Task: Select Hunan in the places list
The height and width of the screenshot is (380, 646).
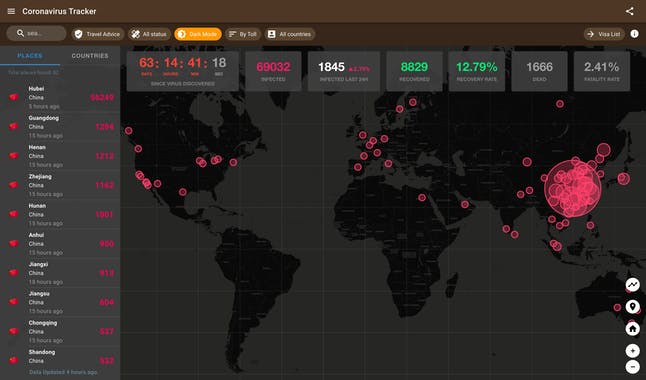Action: [60, 214]
